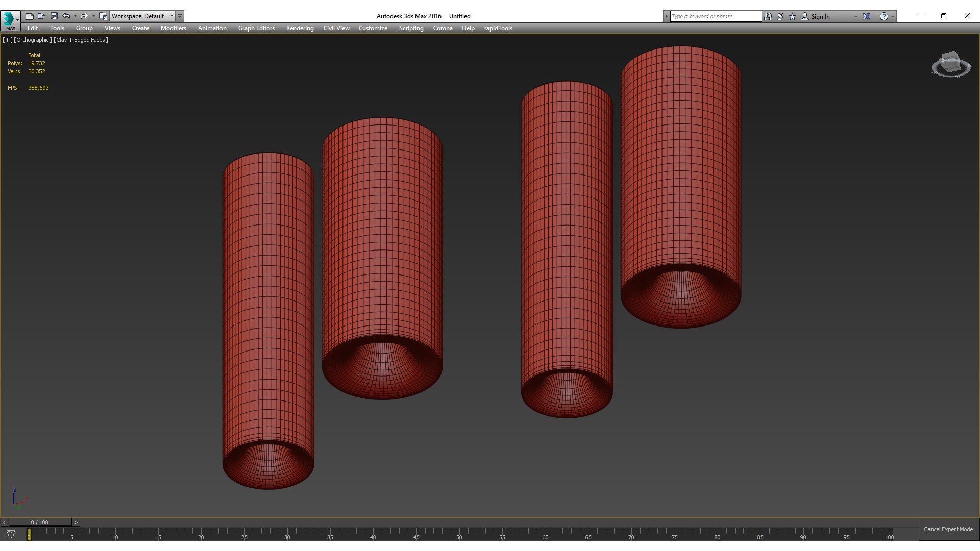Open the Favorites star icon
980x551 pixels.
pyautogui.click(x=792, y=16)
